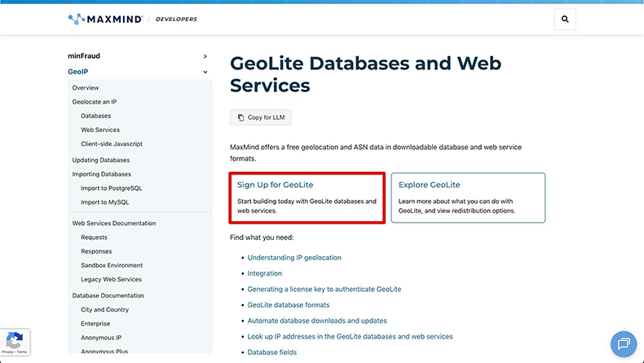Open Automate database downloads and updates link
This screenshot has height=363, width=644.
click(317, 321)
